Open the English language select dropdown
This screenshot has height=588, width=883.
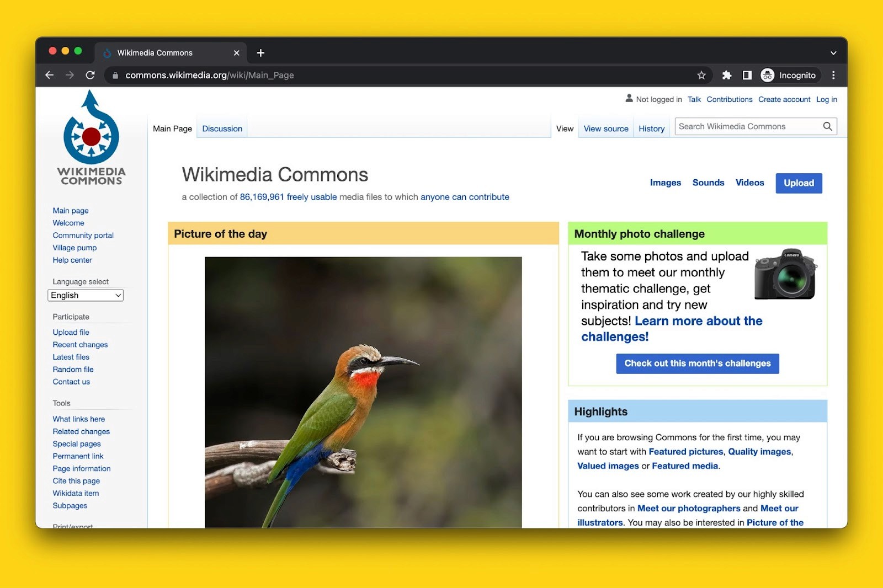coord(86,295)
